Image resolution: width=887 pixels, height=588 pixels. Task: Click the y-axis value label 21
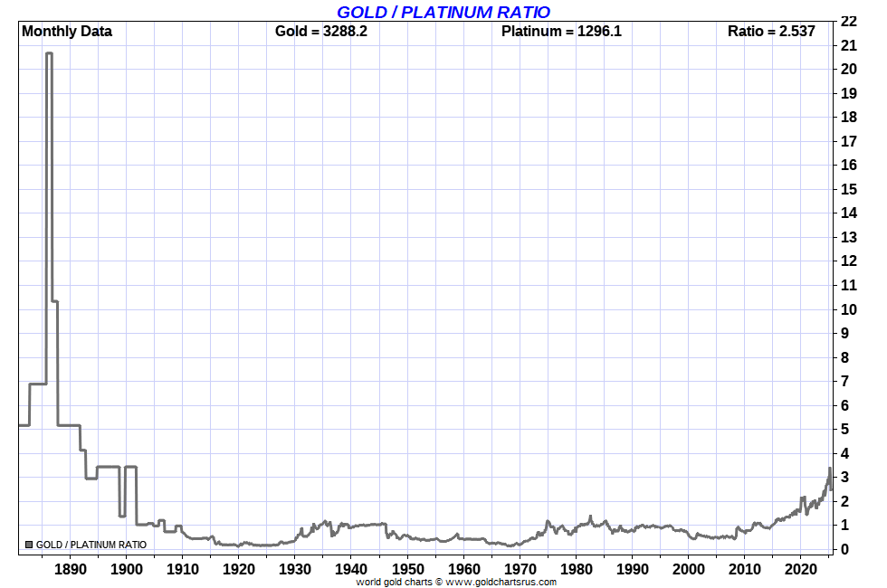tap(849, 45)
